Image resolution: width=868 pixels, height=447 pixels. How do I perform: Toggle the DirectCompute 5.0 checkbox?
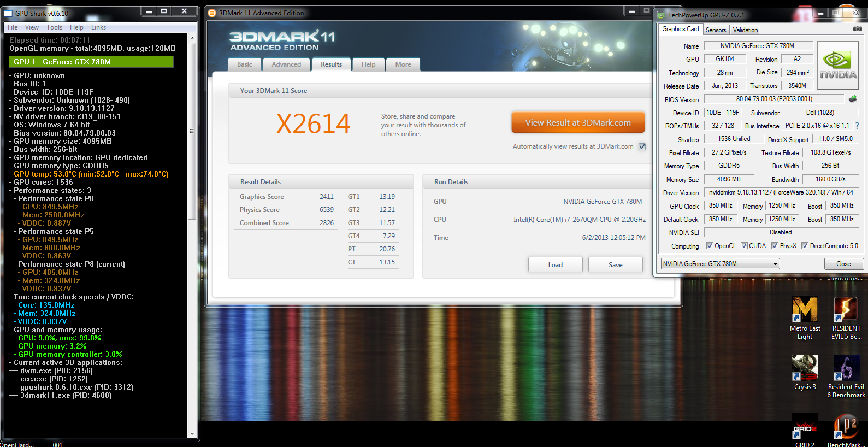coord(805,246)
